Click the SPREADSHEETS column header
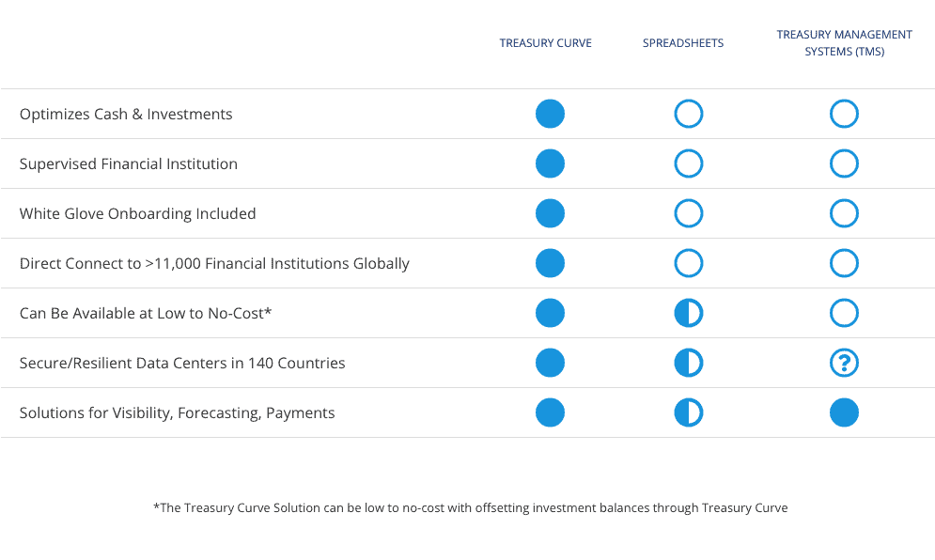 (683, 43)
